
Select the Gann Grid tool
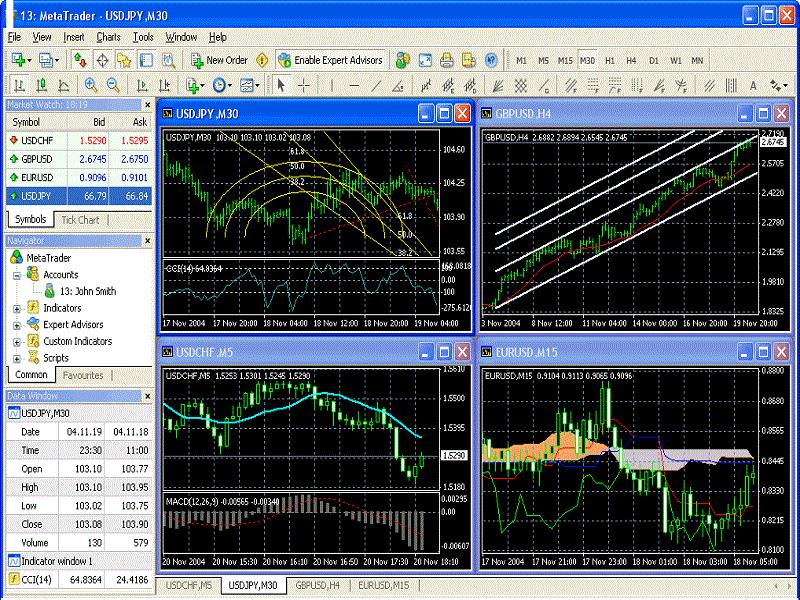coord(520,85)
